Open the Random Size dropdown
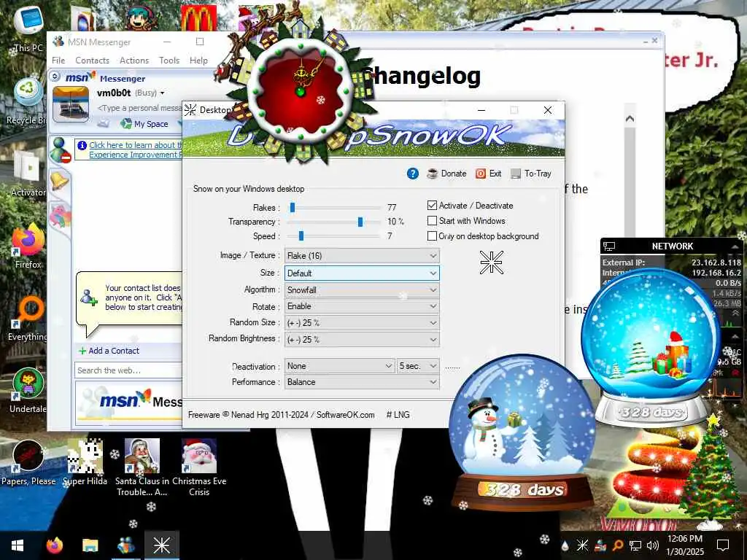The image size is (747, 560). point(362,322)
